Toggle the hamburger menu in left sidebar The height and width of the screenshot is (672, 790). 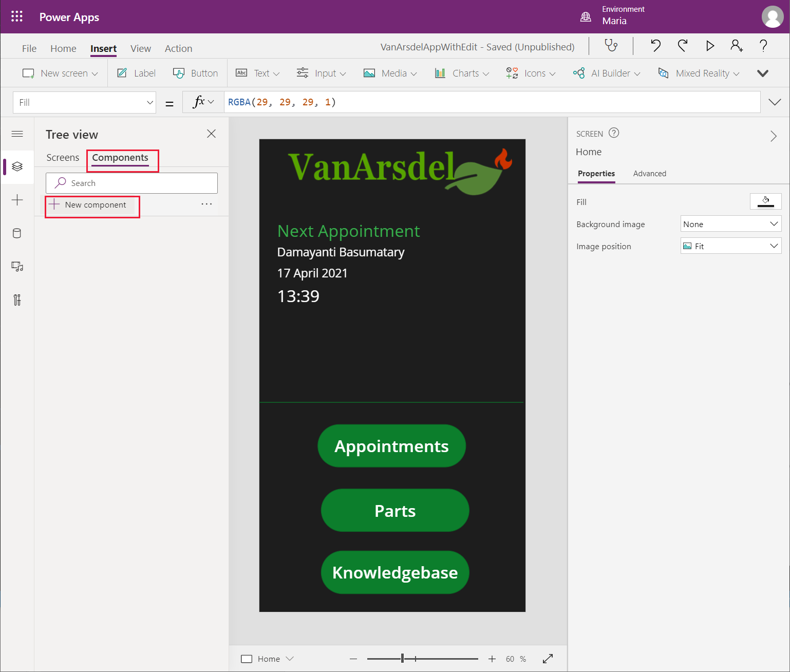point(17,134)
